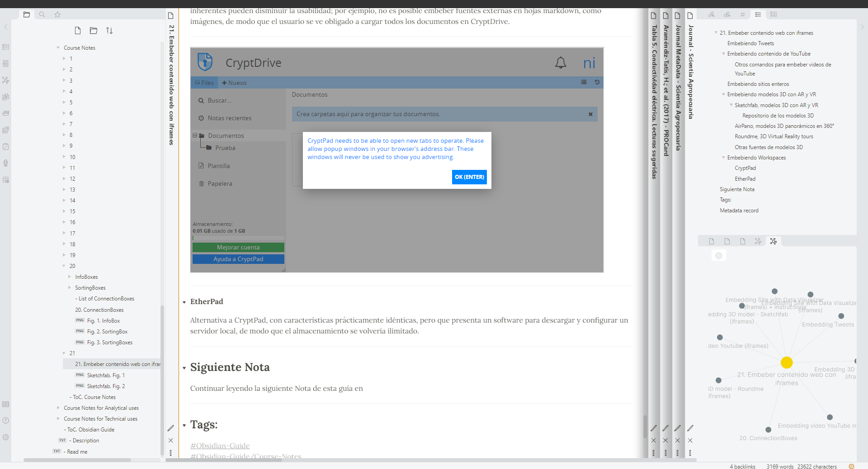This screenshot has width=868, height=469.
Task: Click the 4 backlinks status bar entry
Action: pos(742,466)
